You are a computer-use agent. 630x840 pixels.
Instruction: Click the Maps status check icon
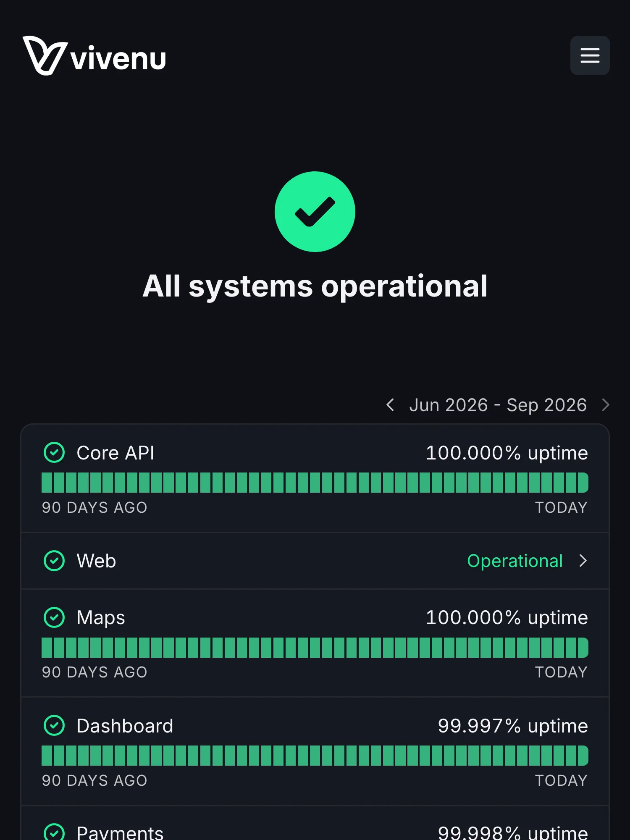pyautogui.click(x=54, y=617)
